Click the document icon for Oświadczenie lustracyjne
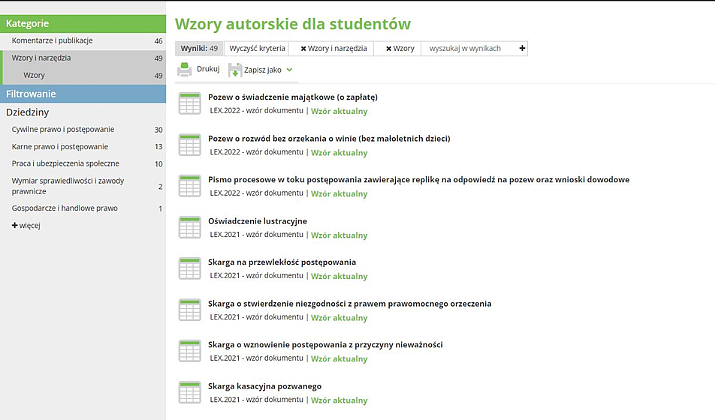 click(189, 227)
